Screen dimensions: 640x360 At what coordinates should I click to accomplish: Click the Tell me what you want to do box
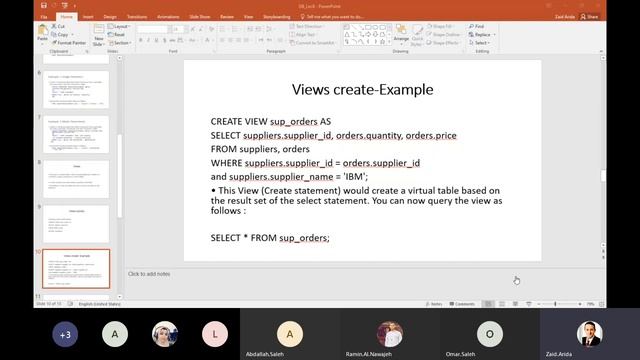[x=332, y=17]
